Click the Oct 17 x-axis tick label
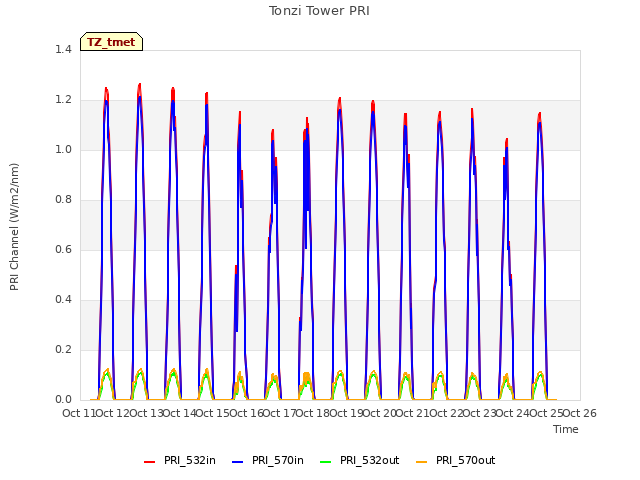This screenshot has width=640, height=480. 280,413
